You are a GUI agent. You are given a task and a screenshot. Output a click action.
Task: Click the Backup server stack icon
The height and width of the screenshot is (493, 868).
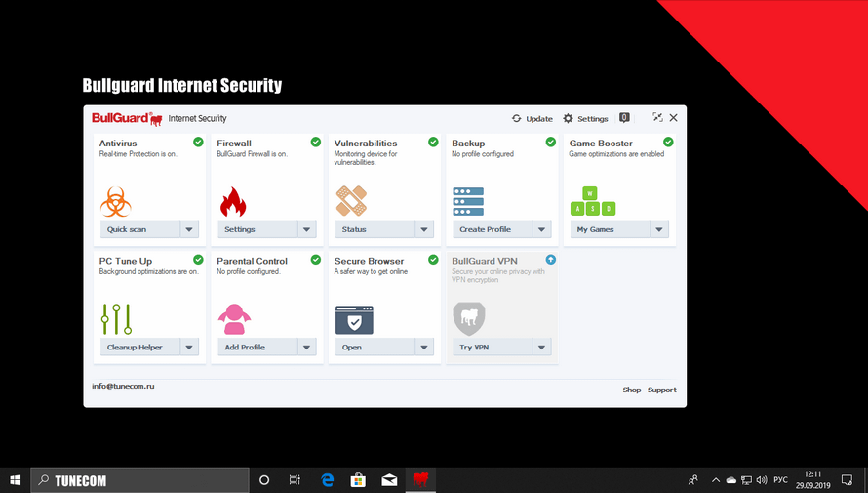point(468,202)
